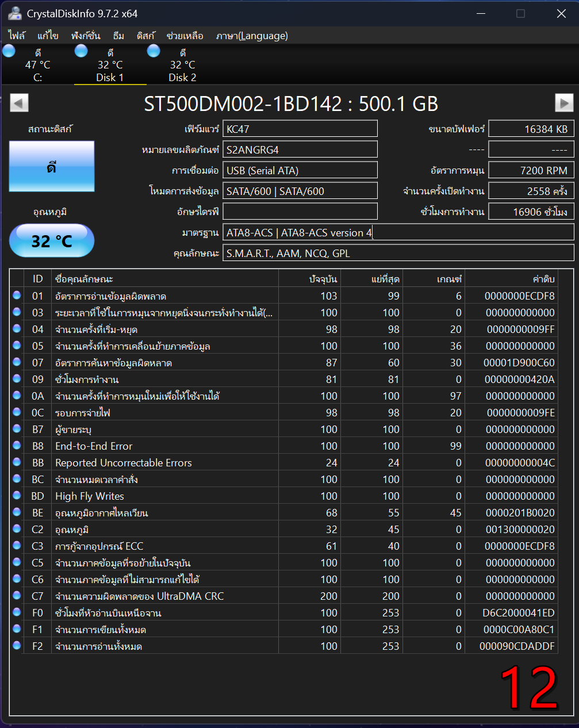Open the ธีม (Theme) menu
579x728 pixels.
click(118, 36)
